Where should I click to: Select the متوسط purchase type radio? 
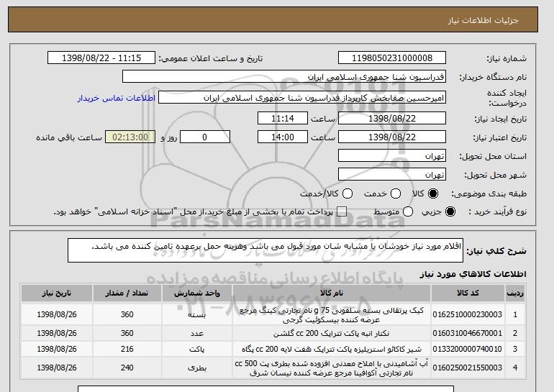coord(408,211)
